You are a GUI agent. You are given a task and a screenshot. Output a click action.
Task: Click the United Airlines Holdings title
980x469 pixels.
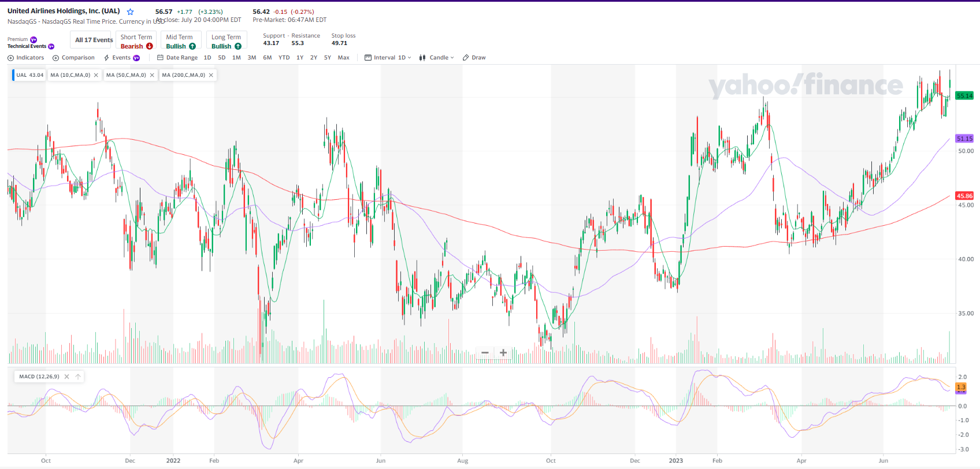coord(64,11)
